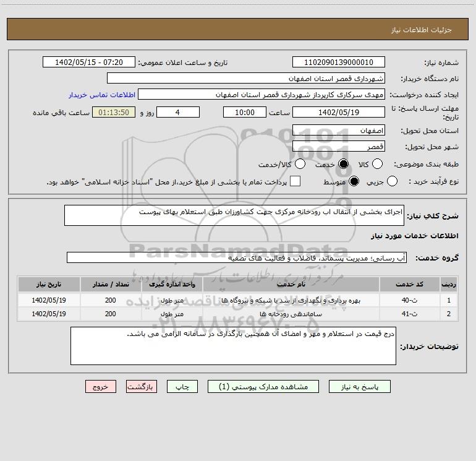Click the نام خدمت column header
The height and width of the screenshot is (461, 476).
click(291, 284)
